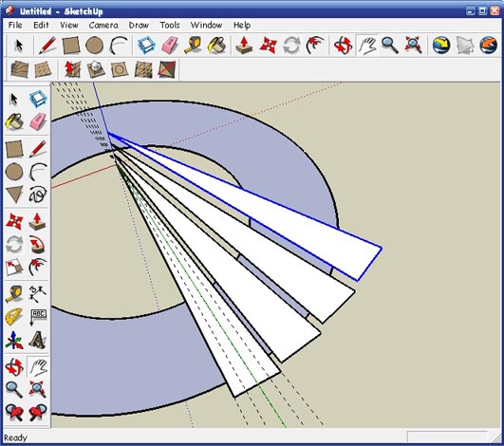
Task: Activate the Sandbox Stamp tool
Action: click(x=96, y=69)
